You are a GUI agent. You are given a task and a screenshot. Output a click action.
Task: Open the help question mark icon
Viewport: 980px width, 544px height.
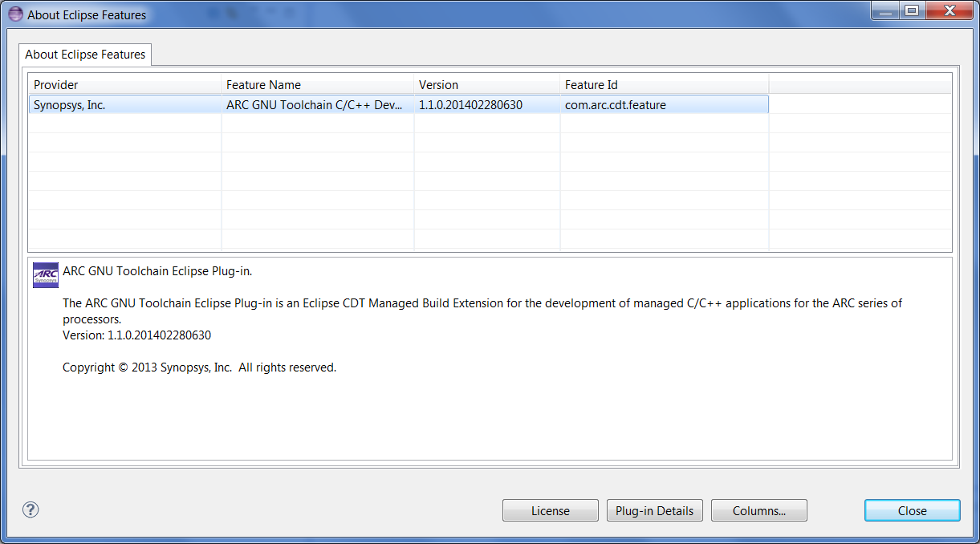coord(30,509)
